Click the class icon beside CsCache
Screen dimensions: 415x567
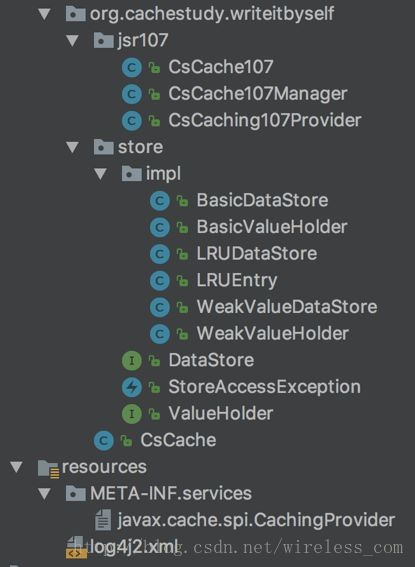[x=103, y=440]
